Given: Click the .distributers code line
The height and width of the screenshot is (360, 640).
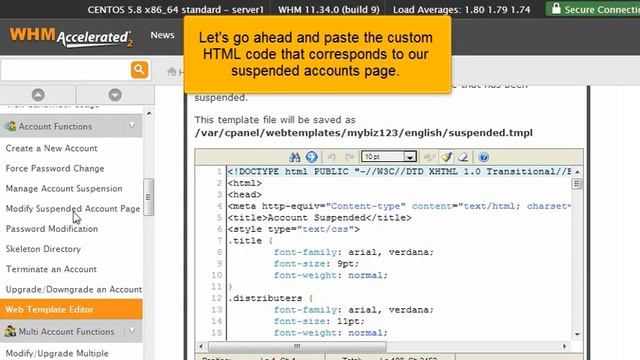Looking at the screenshot, I should tap(270, 298).
